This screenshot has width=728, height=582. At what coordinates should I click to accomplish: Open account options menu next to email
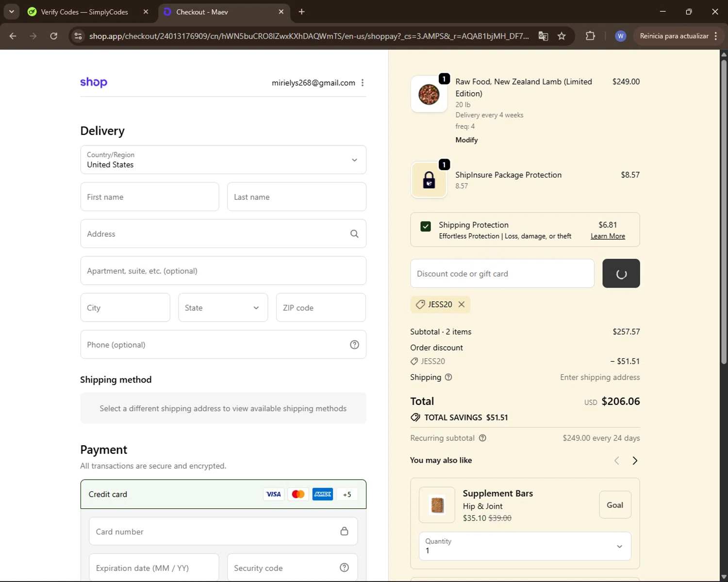[x=363, y=83]
